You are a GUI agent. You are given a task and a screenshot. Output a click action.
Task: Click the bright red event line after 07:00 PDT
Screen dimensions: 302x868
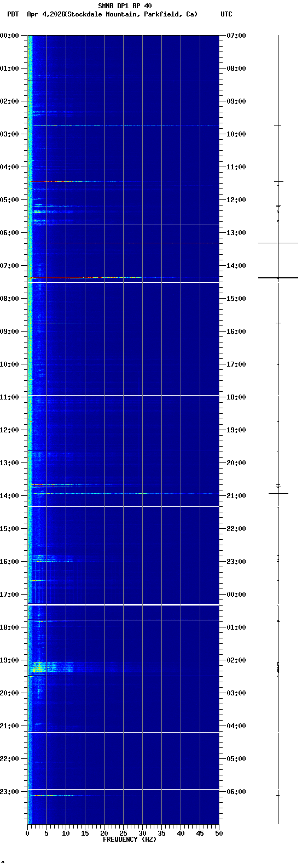tap(85, 278)
